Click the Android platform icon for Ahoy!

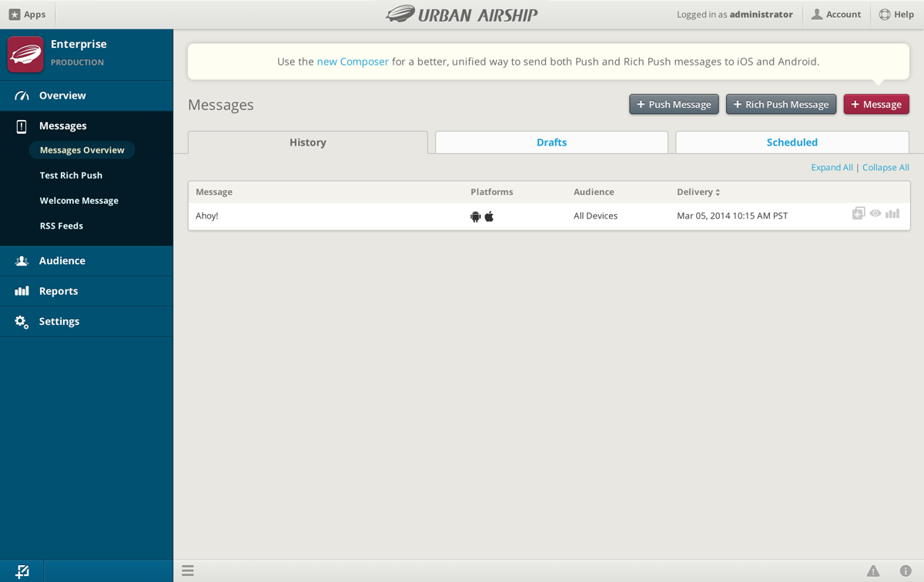pyautogui.click(x=476, y=216)
